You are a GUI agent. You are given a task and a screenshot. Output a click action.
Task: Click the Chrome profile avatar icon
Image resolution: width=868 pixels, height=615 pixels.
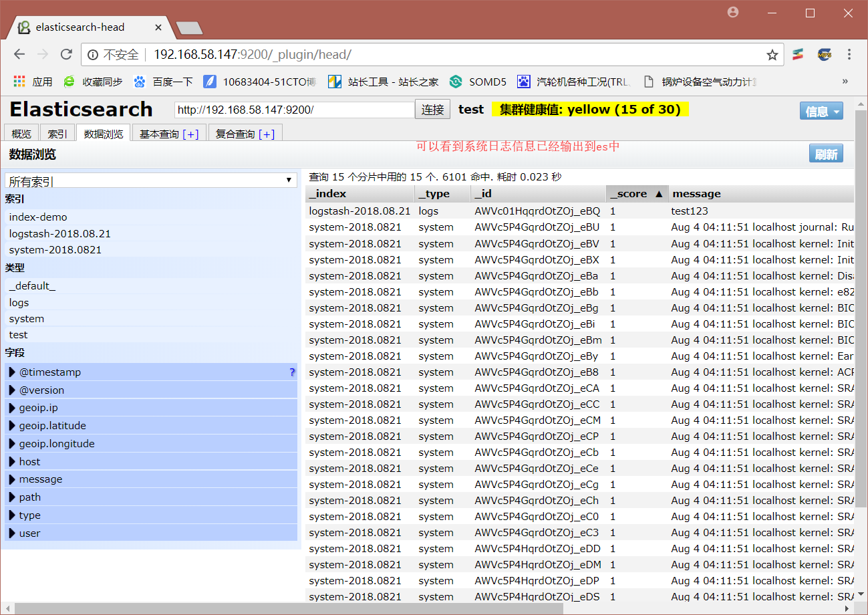pos(734,12)
